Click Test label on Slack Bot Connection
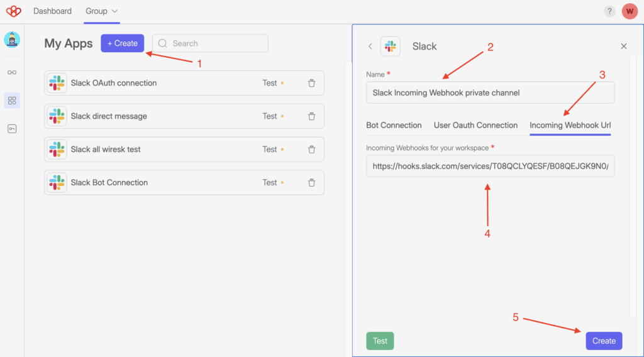 click(x=270, y=183)
